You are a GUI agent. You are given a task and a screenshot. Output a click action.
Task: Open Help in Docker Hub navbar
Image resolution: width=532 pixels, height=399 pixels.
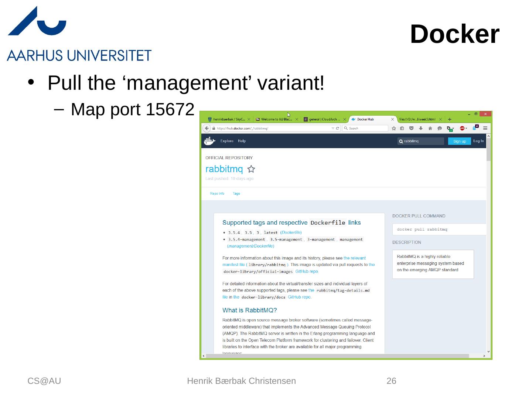pyautogui.click(x=242, y=141)
